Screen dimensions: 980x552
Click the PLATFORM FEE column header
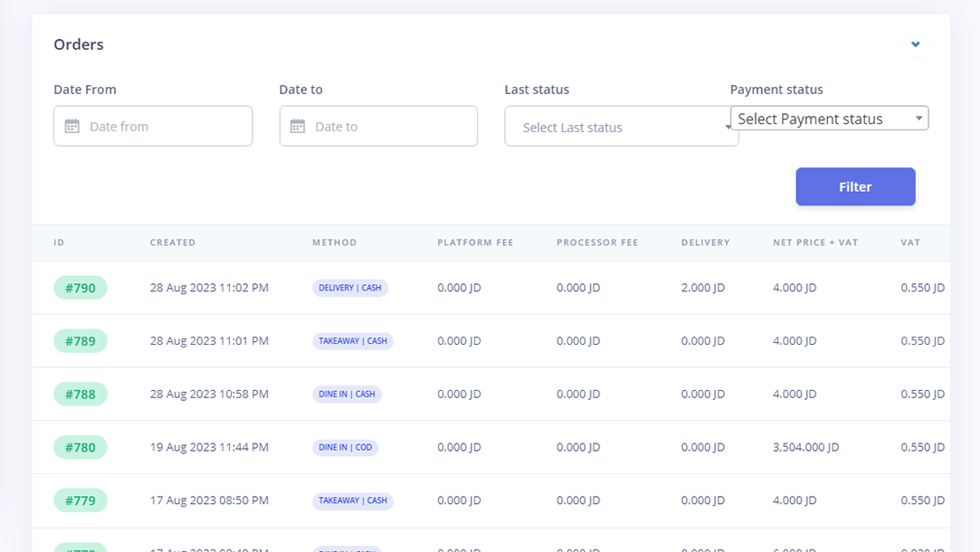475,243
